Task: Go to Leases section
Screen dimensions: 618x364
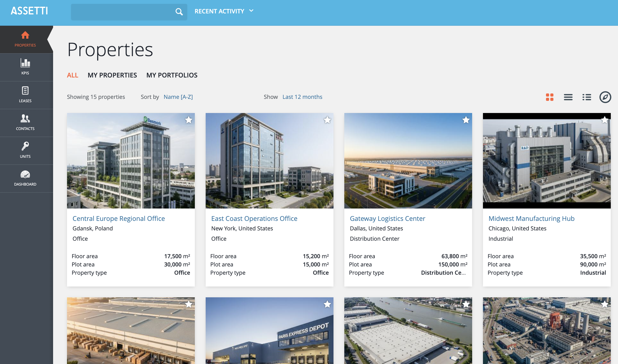Action: [x=25, y=95]
